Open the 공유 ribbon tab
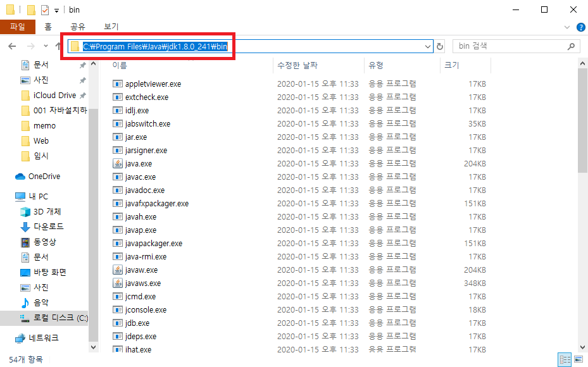Image resolution: width=588 pixels, height=367 pixels. (x=78, y=27)
